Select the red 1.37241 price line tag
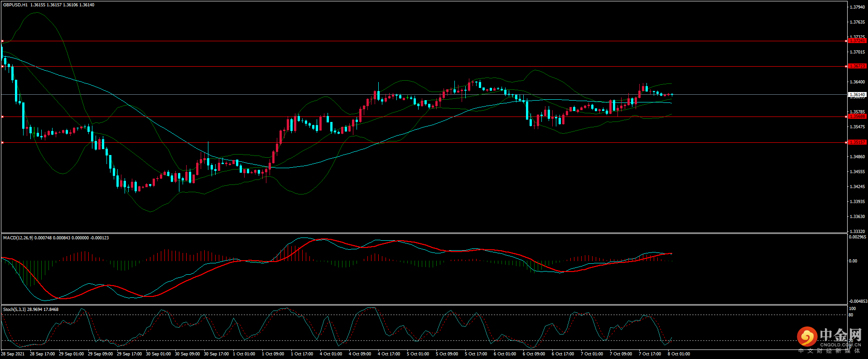The image size is (868, 359). click(857, 41)
